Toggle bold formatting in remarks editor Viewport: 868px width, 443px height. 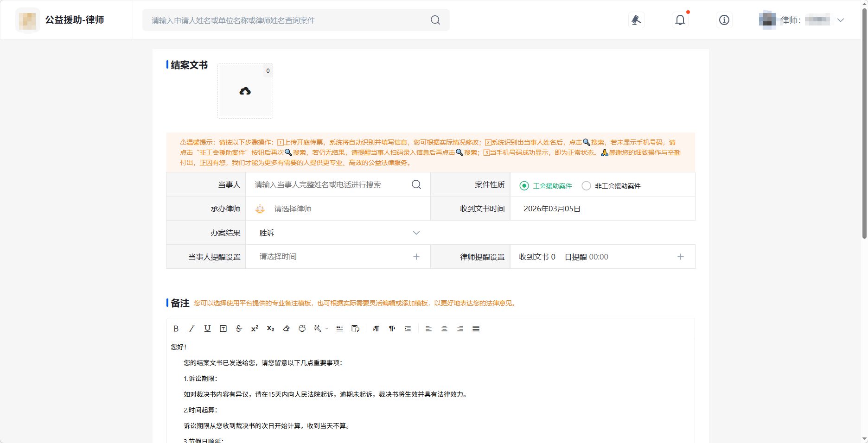(x=176, y=329)
